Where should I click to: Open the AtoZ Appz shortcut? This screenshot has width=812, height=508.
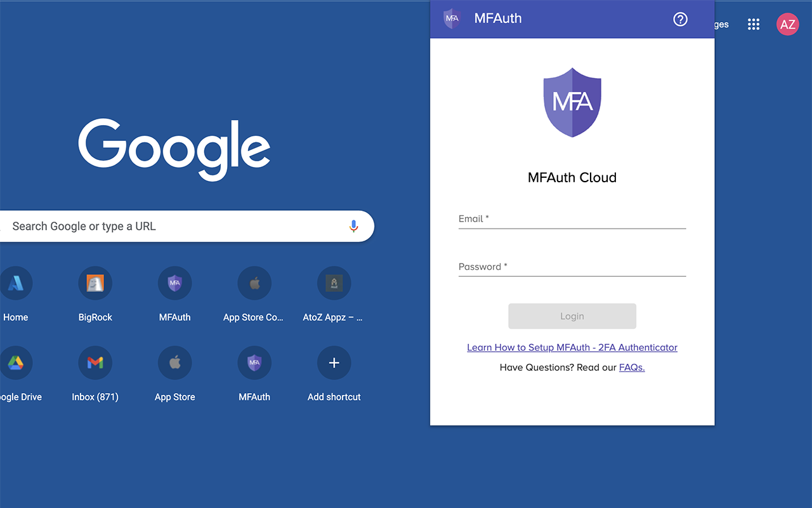(334, 283)
